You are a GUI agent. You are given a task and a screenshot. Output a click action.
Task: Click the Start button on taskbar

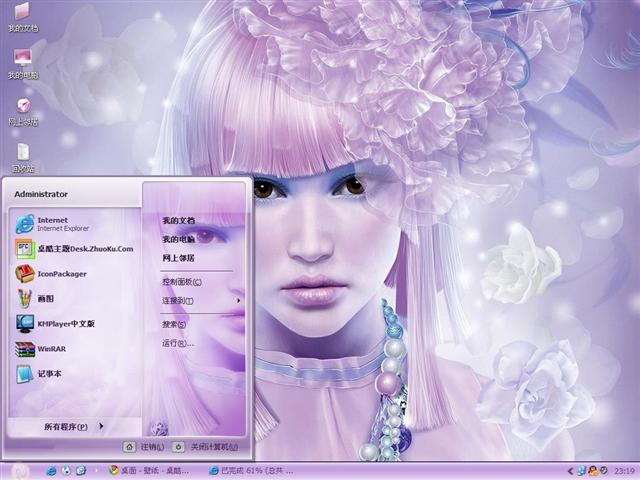tap(20, 471)
